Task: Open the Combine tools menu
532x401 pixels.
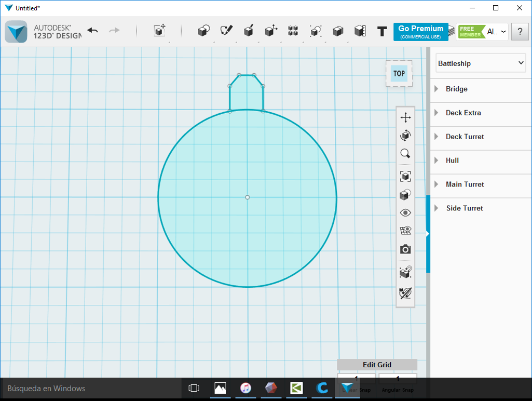Action: tap(337, 31)
